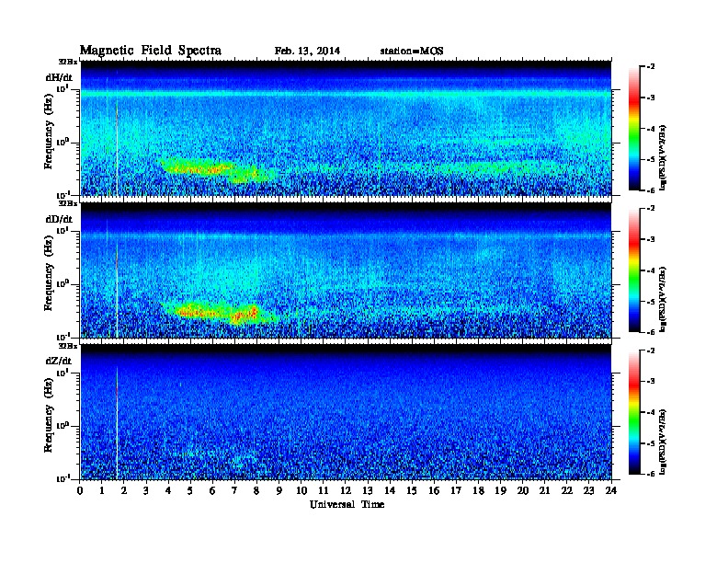Click the "9" hour tick label

[279, 490]
